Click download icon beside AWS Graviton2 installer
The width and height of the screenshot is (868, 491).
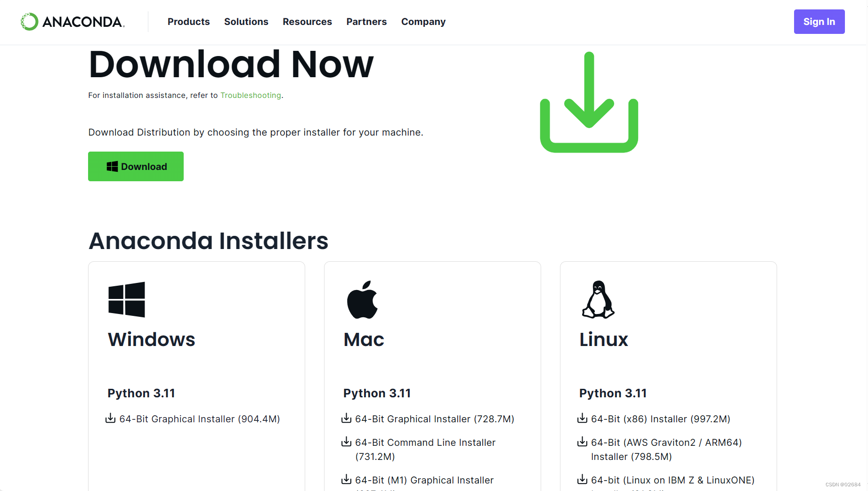click(582, 442)
